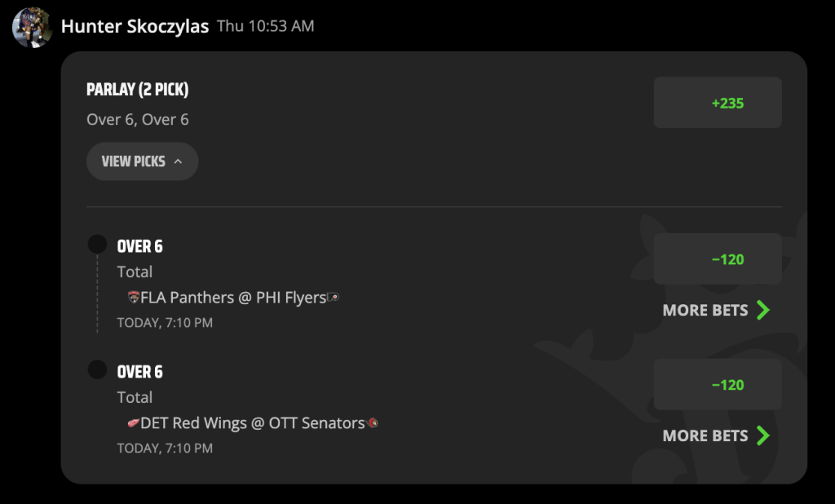835x504 pixels.
Task: Click the second pick's black circle marker
Action: point(98,369)
